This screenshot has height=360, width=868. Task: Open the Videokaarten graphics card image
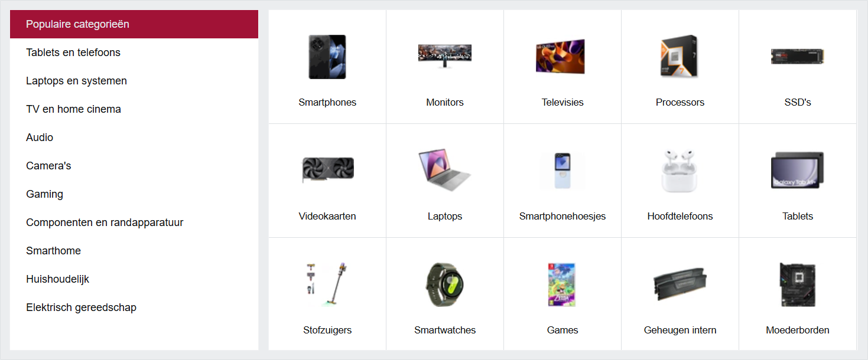[327, 170]
